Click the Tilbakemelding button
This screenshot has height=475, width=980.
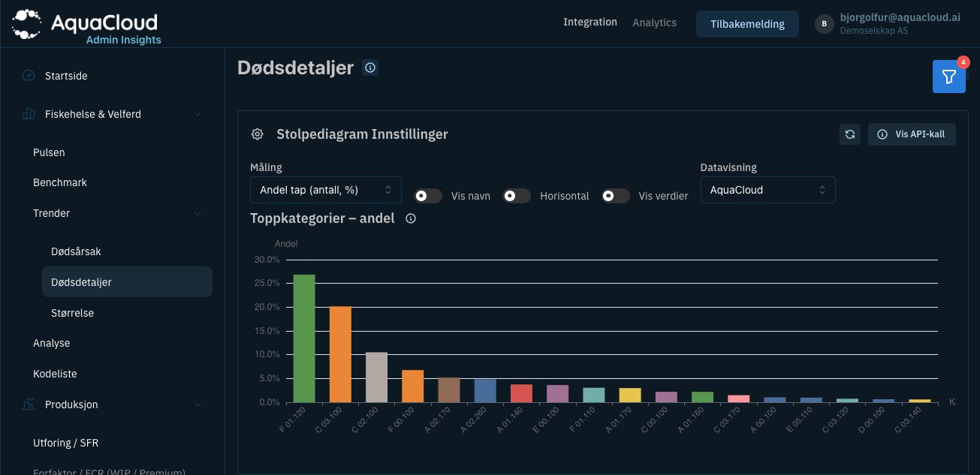pyautogui.click(x=747, y=24)
